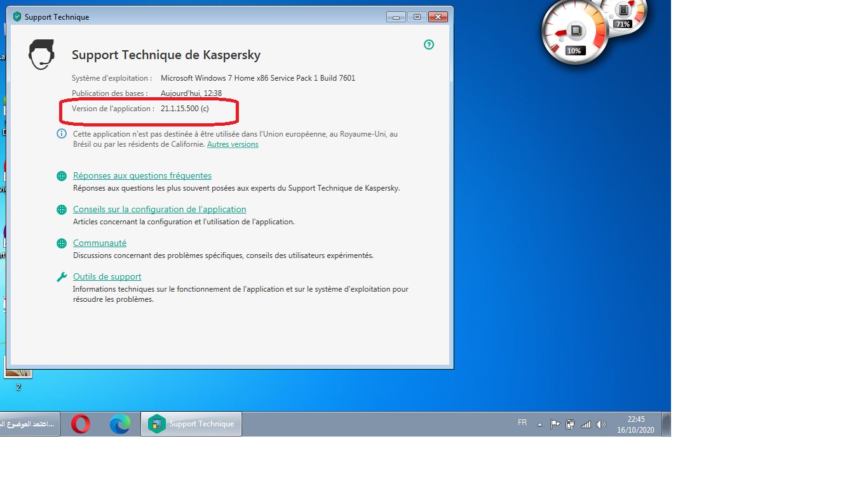Click the version value 21.1.15.500 (c)
This screenshot has width=868, height=488.
pos(184,109)
